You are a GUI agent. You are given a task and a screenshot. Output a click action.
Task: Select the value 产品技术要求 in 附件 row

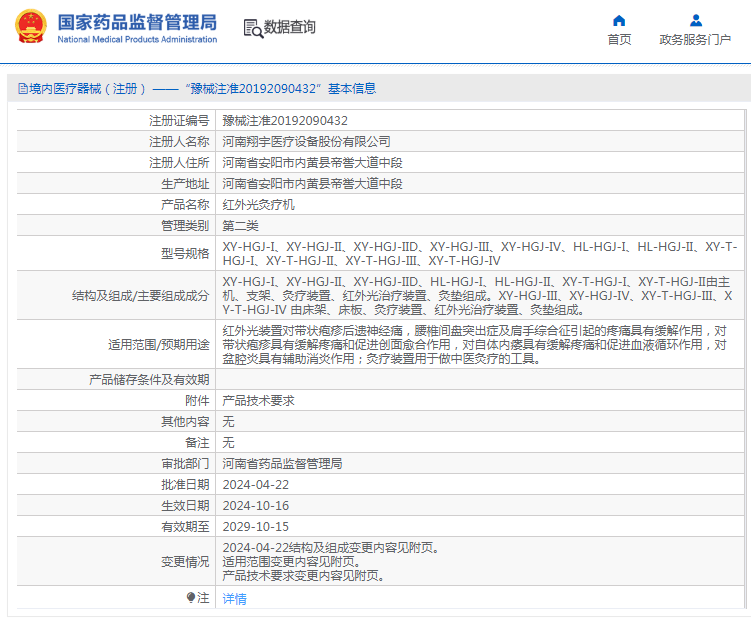click(x=259, y=401)
